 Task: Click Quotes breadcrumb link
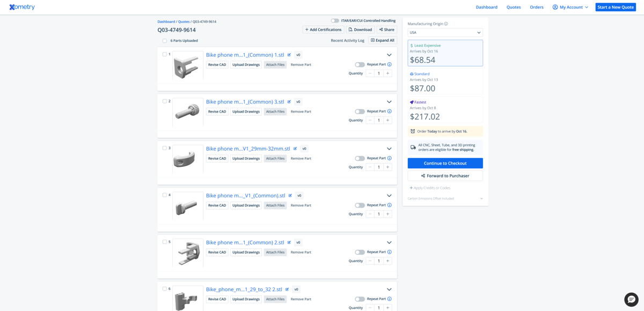(184, 21)
